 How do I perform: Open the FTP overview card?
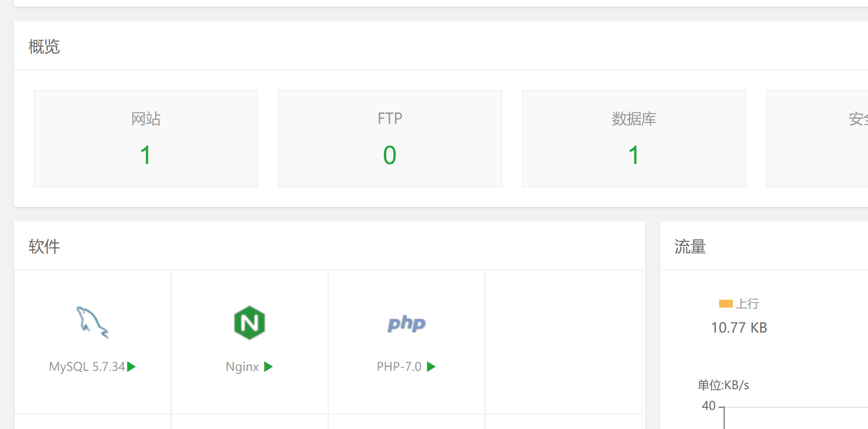pos(390,139)
